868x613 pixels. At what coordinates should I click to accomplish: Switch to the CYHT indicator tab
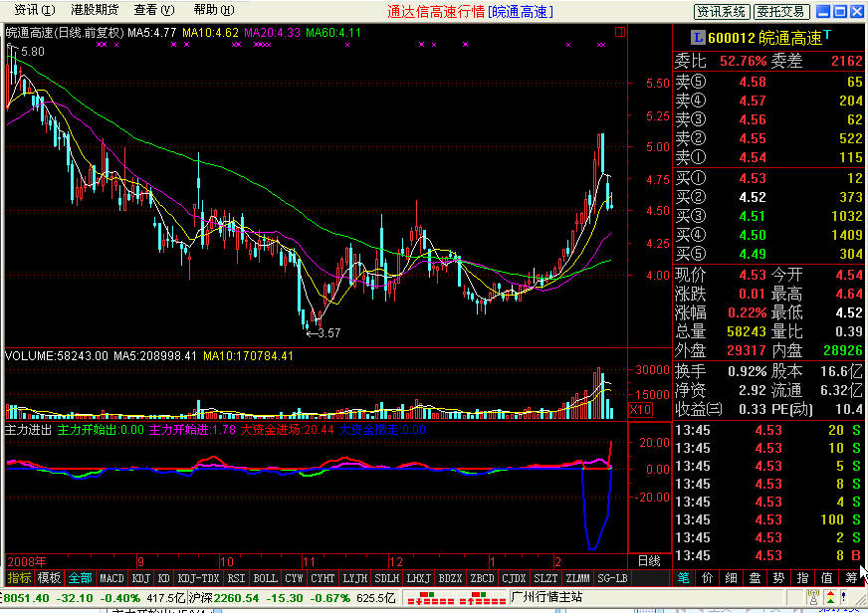coord(323,578)
